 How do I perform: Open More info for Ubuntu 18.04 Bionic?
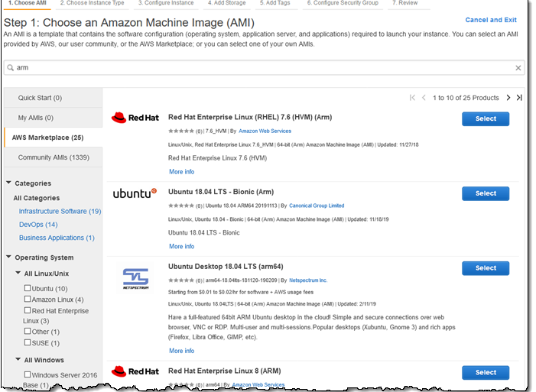[x=181, y=246]
